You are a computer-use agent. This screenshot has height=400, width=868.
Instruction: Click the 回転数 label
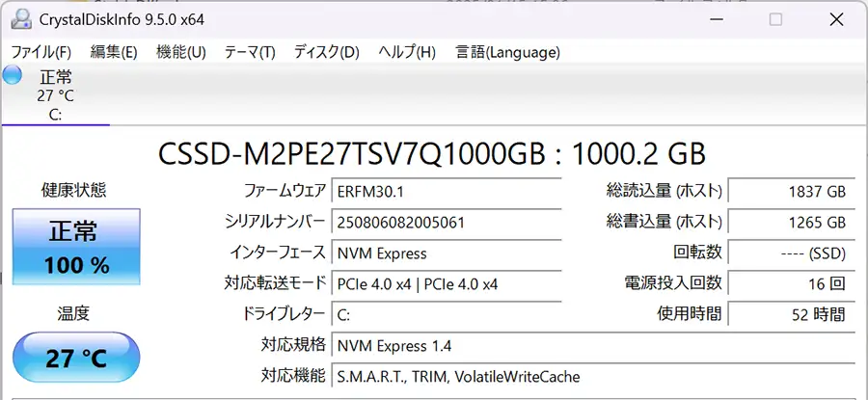(x=697, y=253)
